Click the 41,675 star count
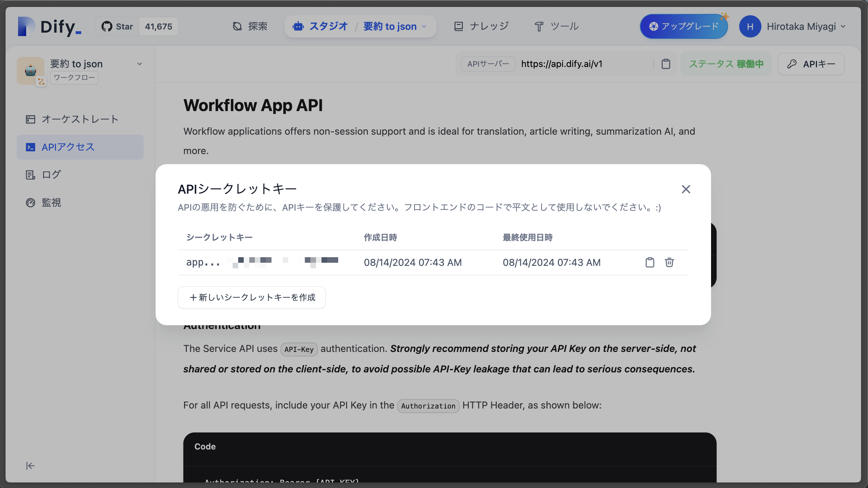 click(x=158, y=26)
